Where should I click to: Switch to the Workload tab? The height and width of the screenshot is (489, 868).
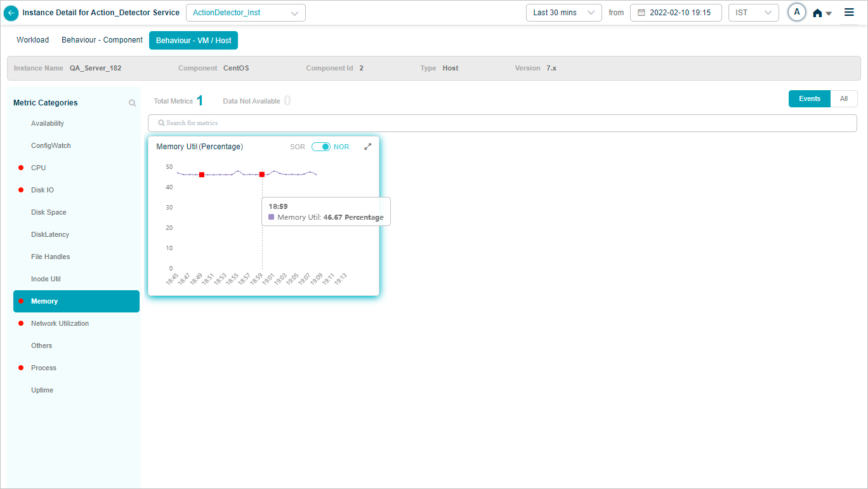32,40
